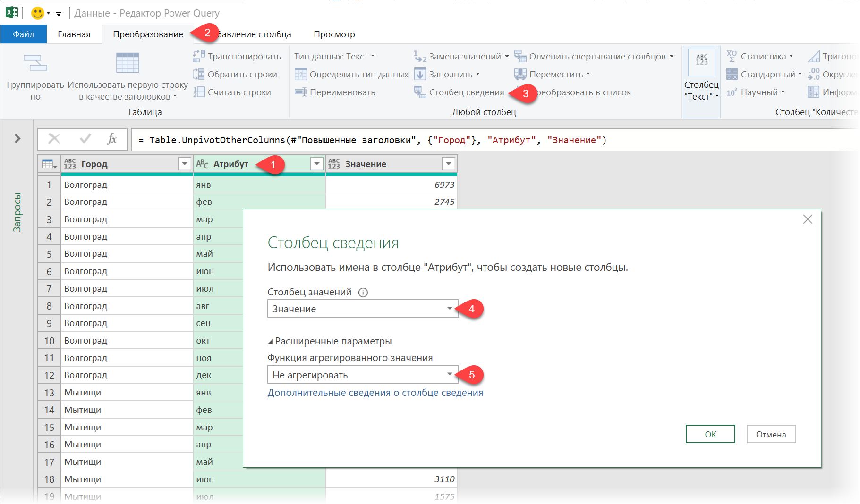Click the fx formula icon
This screenshot has height=504, width=860.
(112, 139)
